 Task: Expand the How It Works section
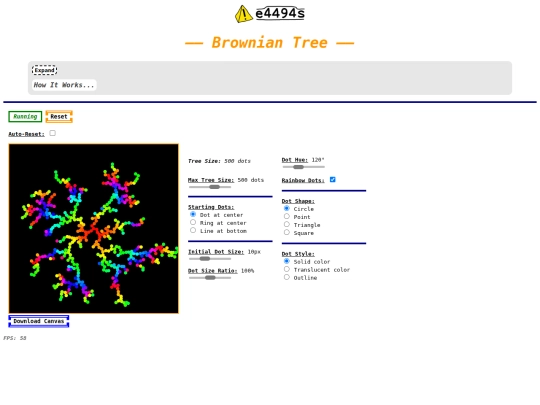tap(44, 70)
